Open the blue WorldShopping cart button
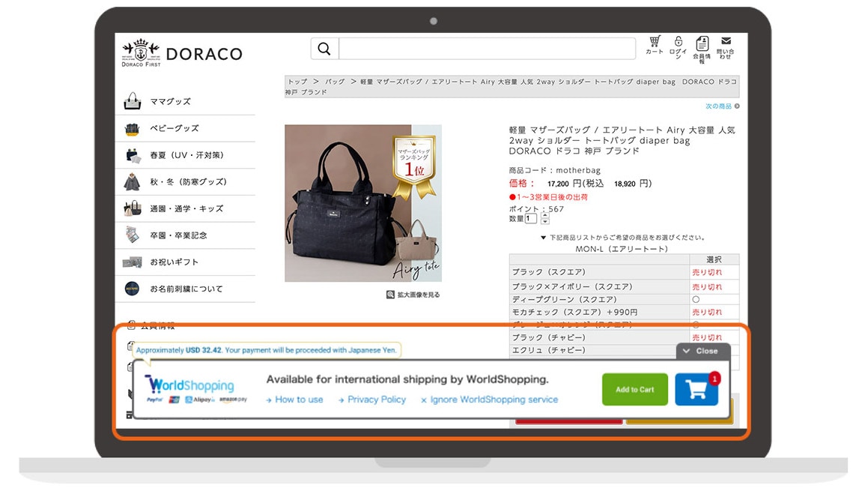 (696, 390)
